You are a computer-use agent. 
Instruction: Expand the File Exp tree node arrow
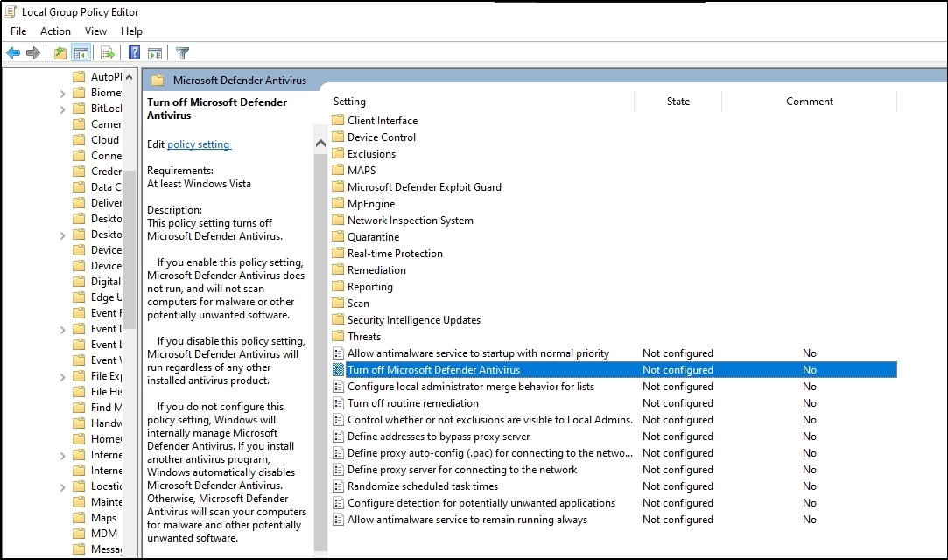63,376
